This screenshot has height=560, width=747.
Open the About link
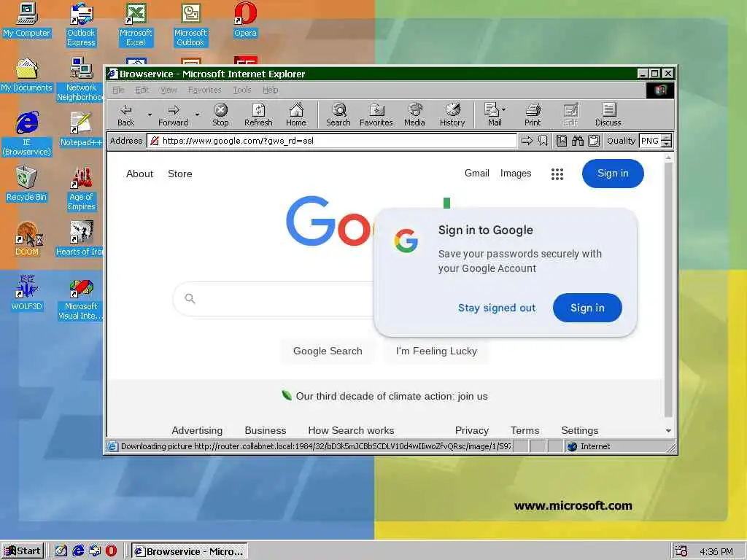point(139,174)
